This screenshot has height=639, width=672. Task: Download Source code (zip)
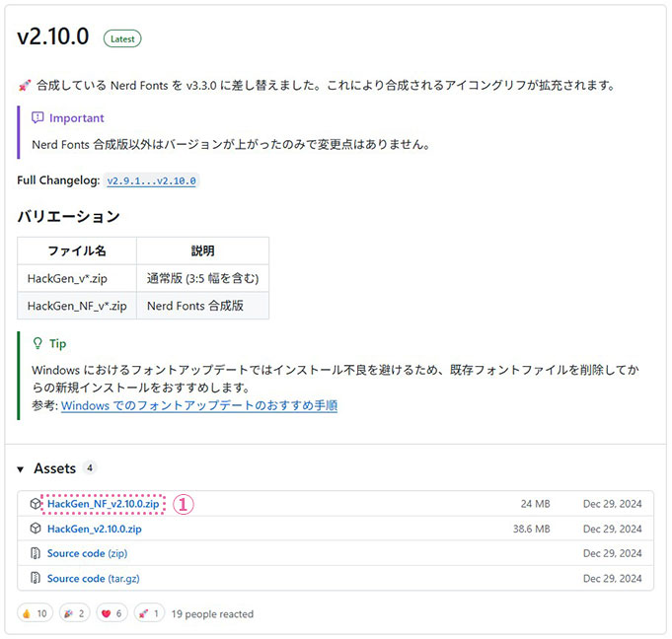coord(87,553)
